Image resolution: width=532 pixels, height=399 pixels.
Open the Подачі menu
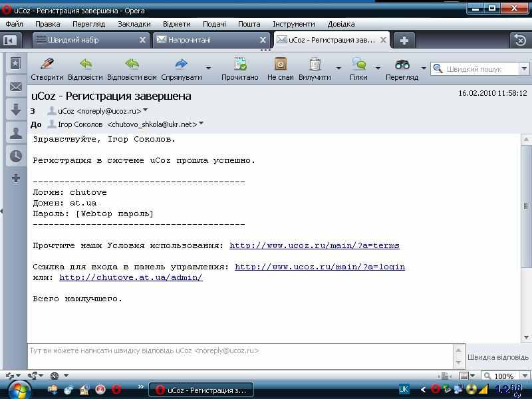pos(214,24)
